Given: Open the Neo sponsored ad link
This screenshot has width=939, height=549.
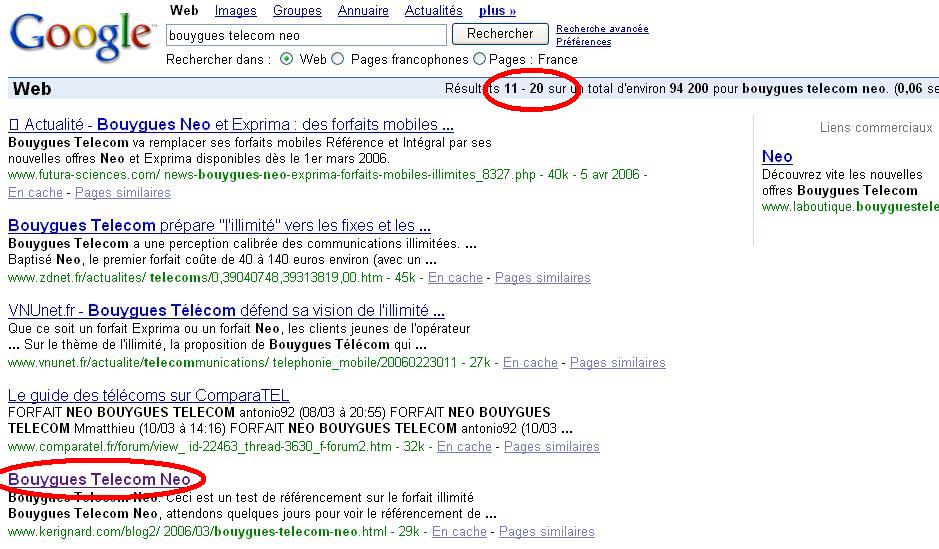Looking at the screenshot, I should coord(777,157).
